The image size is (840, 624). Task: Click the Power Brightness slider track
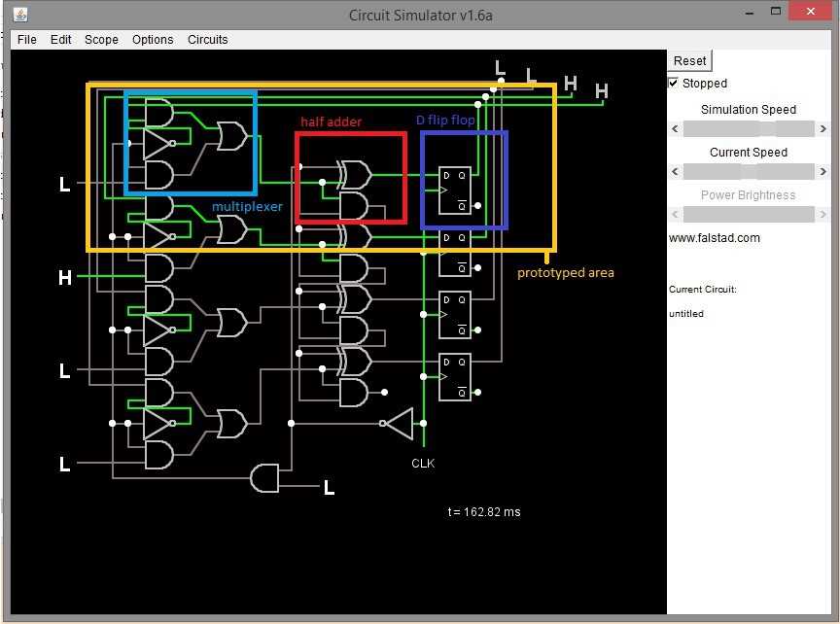[x=749, y=214]
